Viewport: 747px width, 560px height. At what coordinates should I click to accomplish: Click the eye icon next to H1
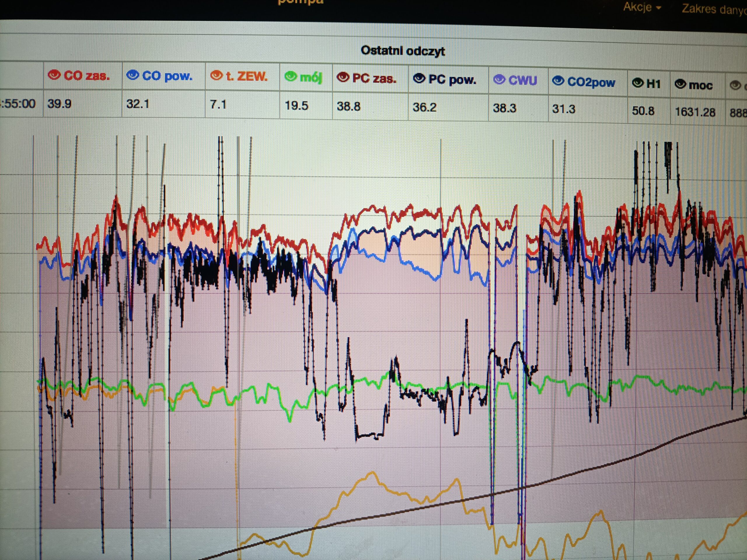coord(638,83)
